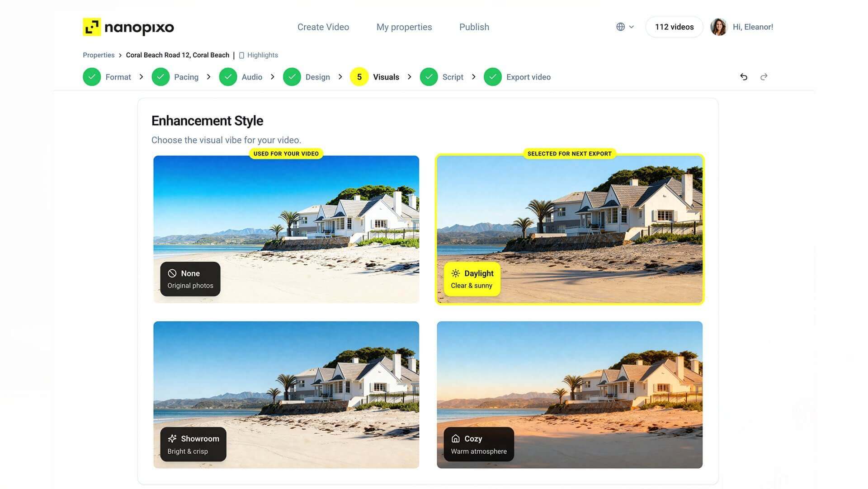Open the Properties breadcrumb link

coord(99,55)
